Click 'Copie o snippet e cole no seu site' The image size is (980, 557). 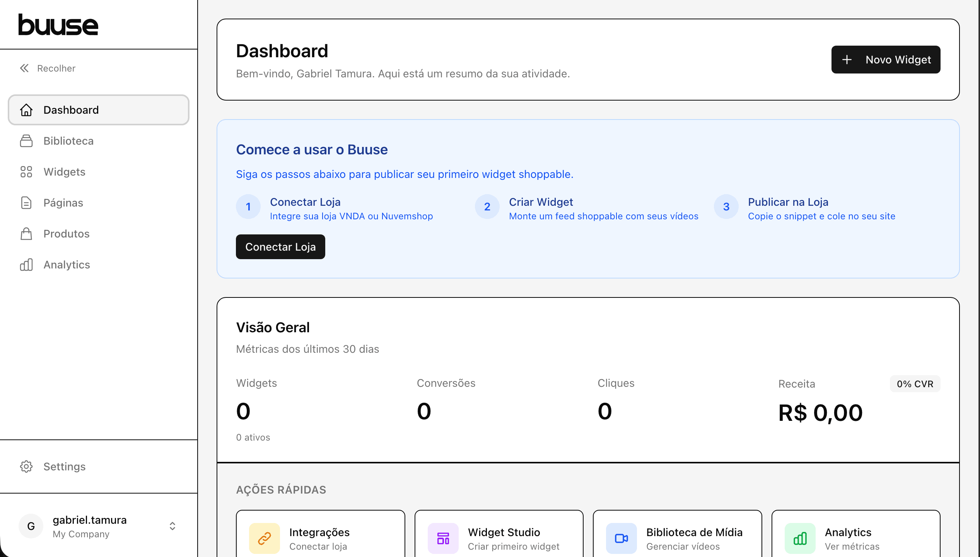click(821, 216)
